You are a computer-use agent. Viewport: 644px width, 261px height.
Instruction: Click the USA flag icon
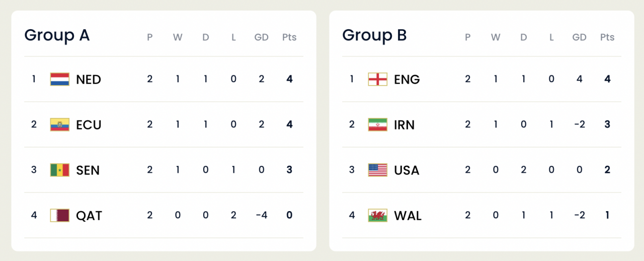click(377, 170)
